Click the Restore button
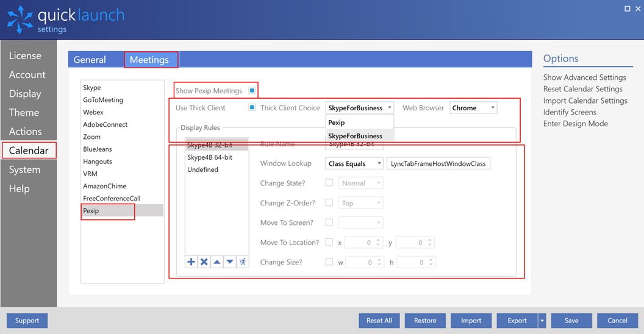This screenshot has height=334, width=644. [425, 321]
